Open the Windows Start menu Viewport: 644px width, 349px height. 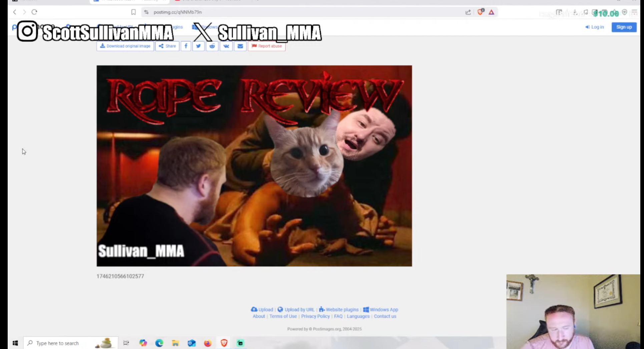coord(15,343)
